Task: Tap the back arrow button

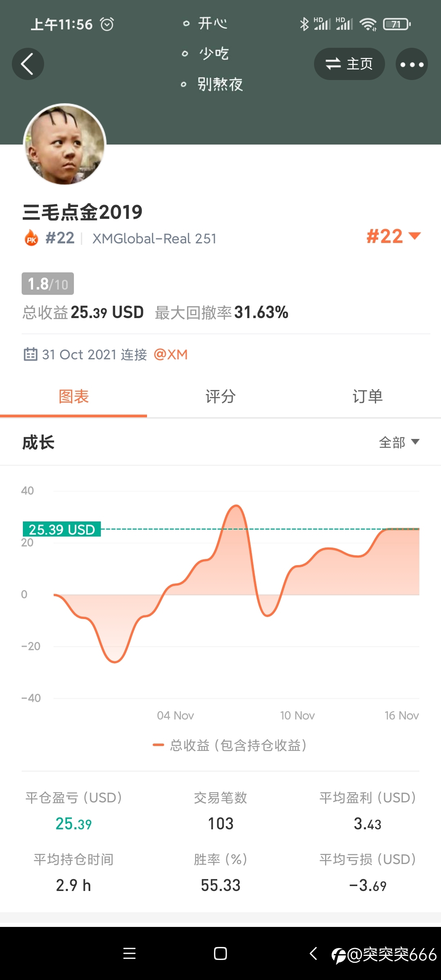Action: point(28,64)
